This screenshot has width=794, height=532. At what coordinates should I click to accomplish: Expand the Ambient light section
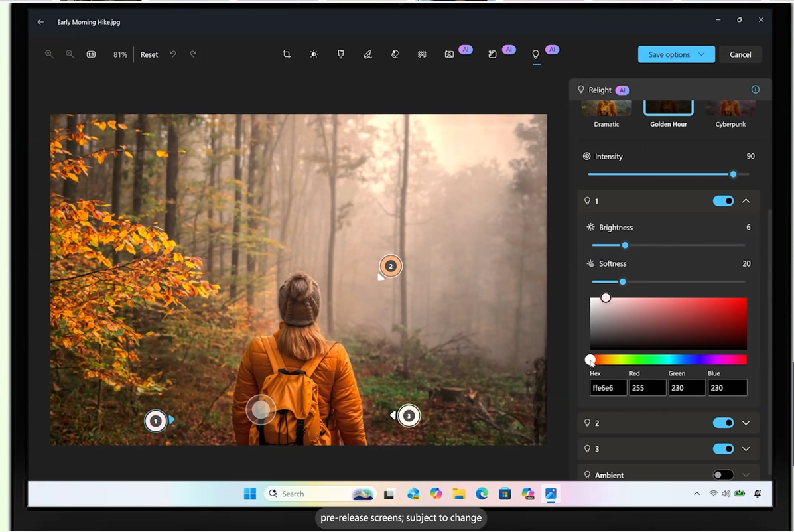(746, 475)
